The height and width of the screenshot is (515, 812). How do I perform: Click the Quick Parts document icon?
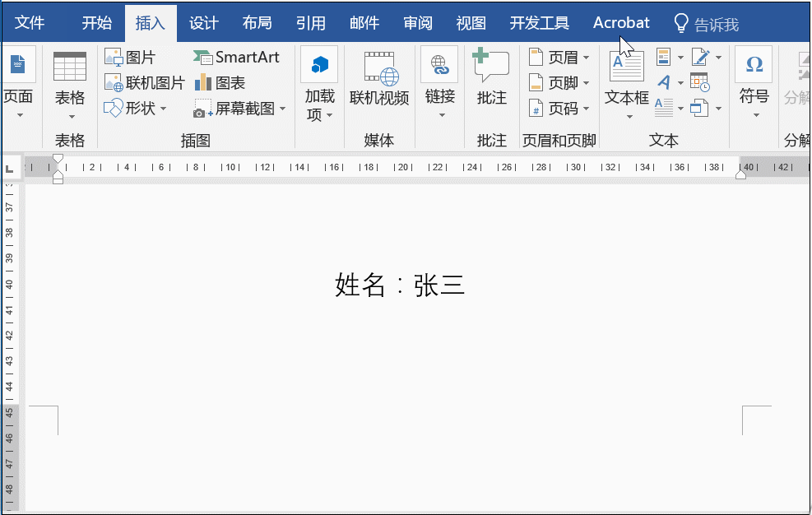(663, 57)
